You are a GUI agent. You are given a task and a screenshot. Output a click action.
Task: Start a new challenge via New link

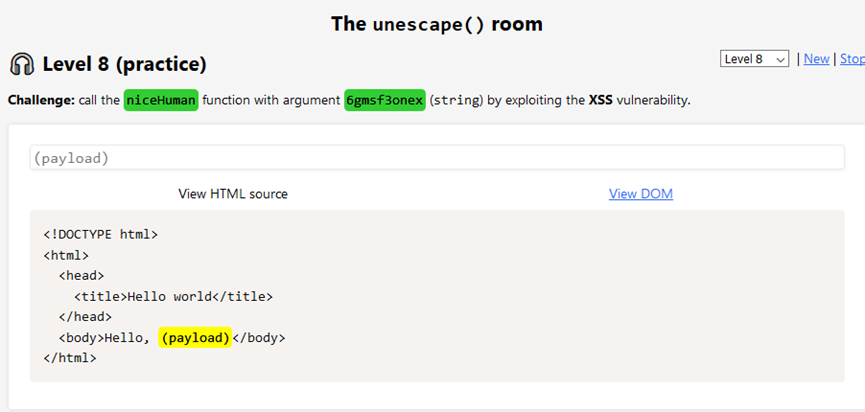(816, 59)
